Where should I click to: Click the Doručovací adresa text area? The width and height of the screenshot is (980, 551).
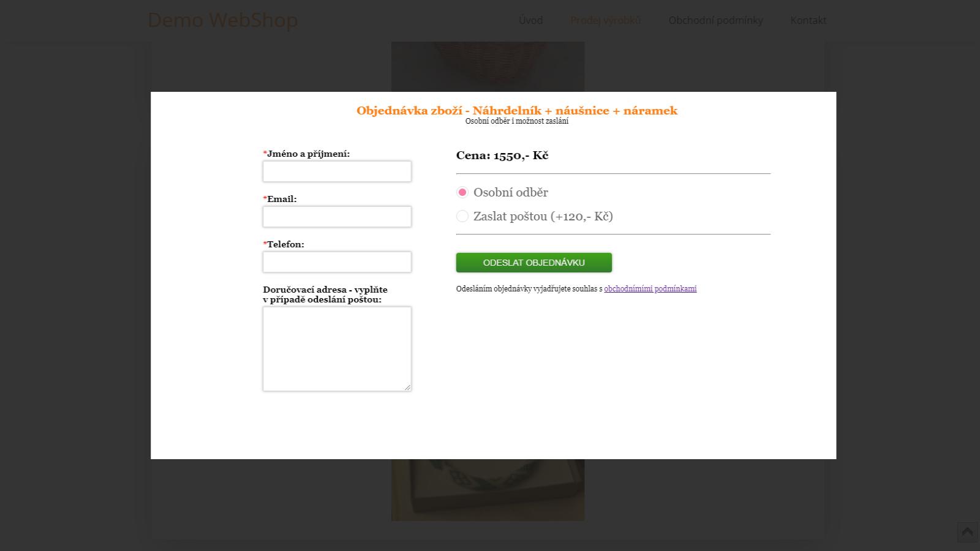(x=337, y=349)
